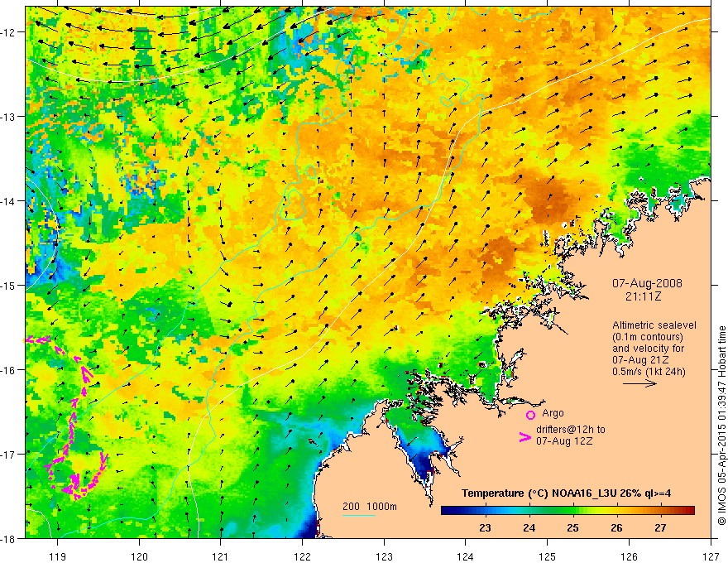728x563 pixels.
Task: Click the "07-Aug 21Z" legend text
Action: 640,360
